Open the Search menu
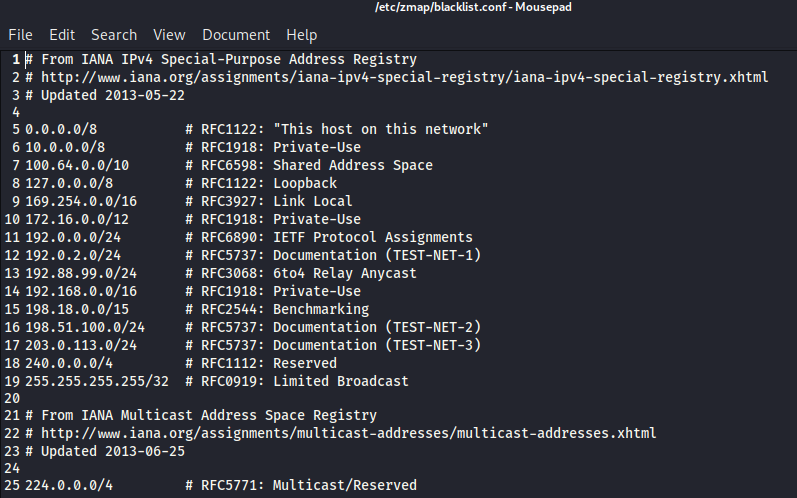Image resolution: width=797 pixels, height=498 pixels. coord(114,35)
